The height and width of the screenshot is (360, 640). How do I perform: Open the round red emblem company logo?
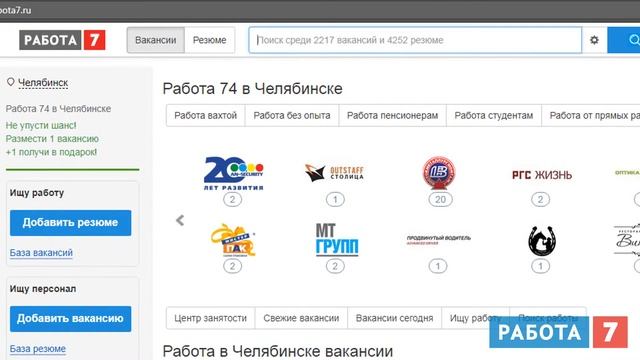(x=439, y=173)
